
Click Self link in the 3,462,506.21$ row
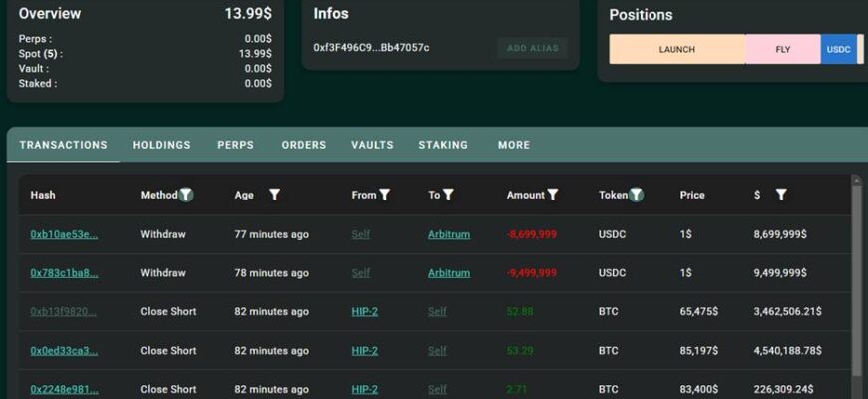click(x=437, y=311)
